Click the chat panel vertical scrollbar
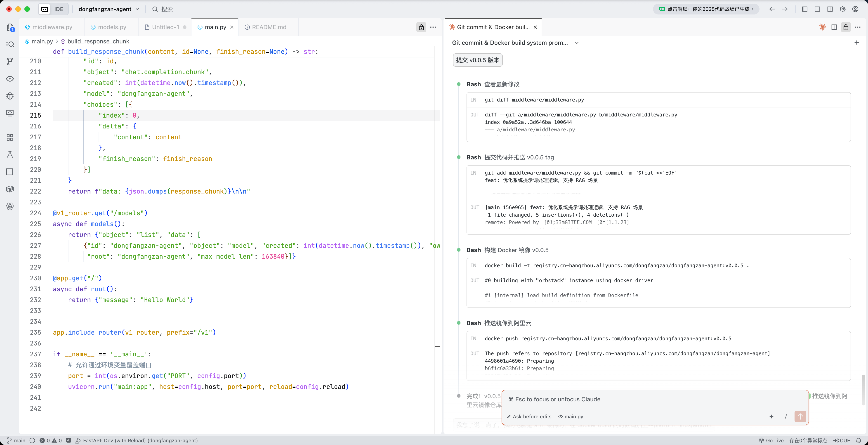This screenshot has width=868, height=445. [x=864, y=389]
